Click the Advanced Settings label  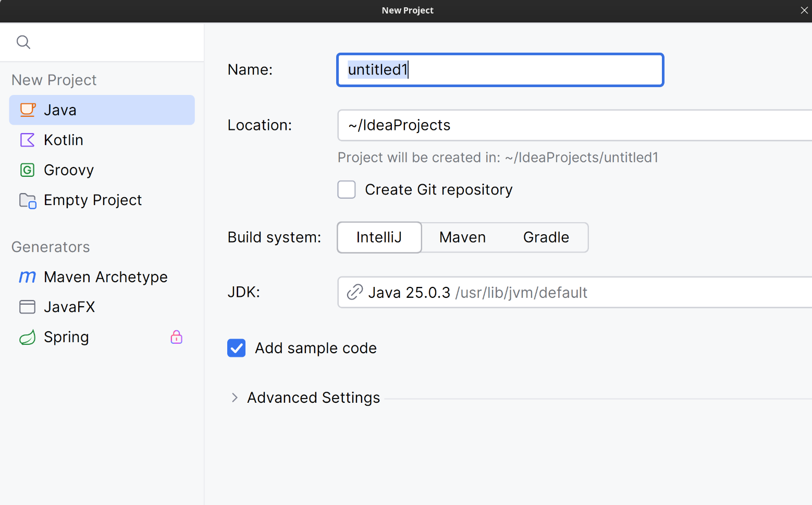[x=314, y=398]
